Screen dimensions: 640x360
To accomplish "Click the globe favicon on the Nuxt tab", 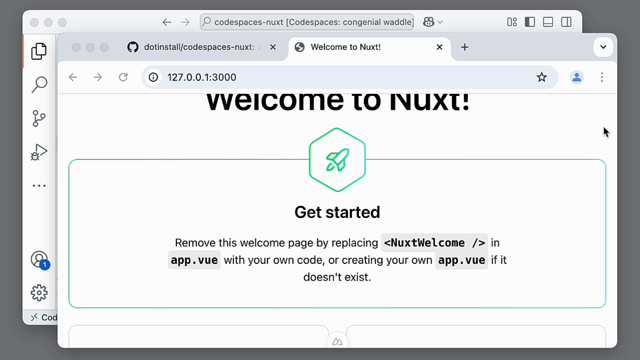I will (x=300, y=47).
